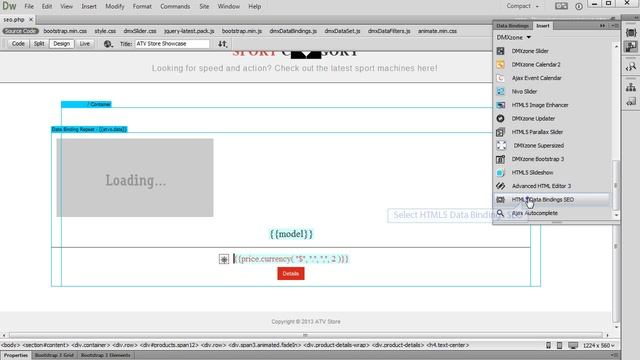
Task: Open the Insert menu
Action: 89,7
